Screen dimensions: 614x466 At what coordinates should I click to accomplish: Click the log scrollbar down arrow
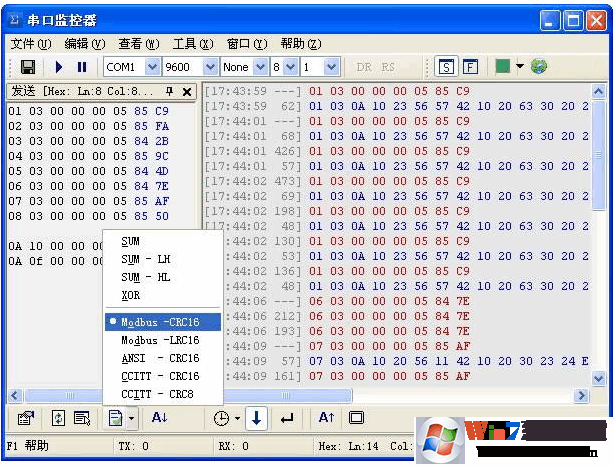pyautogui.click(x=598, y=379)
